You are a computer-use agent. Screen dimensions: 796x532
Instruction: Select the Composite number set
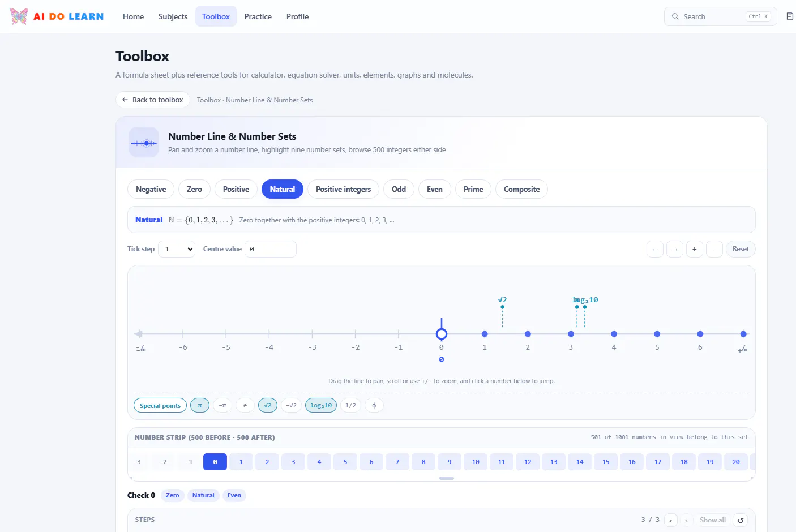[521, 189]
